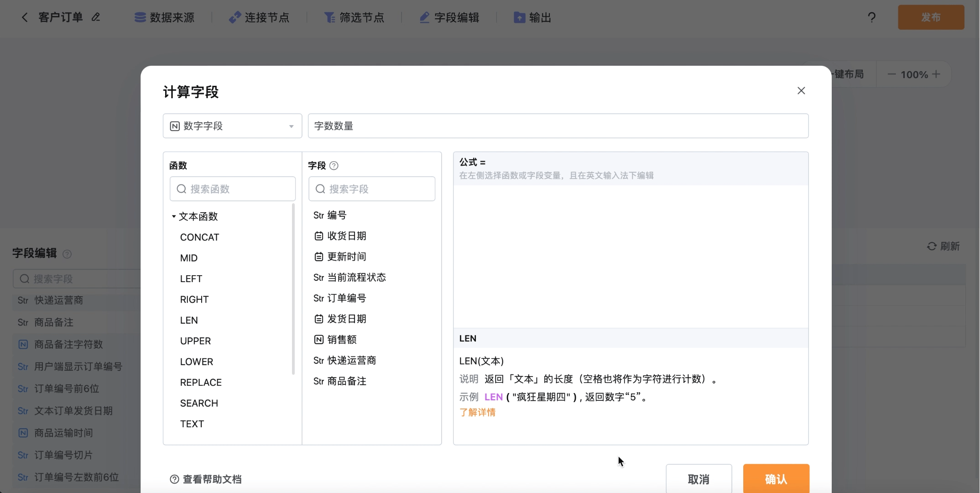Click the 输出 folder icon
980x493 pixels.
coord(519,17)
